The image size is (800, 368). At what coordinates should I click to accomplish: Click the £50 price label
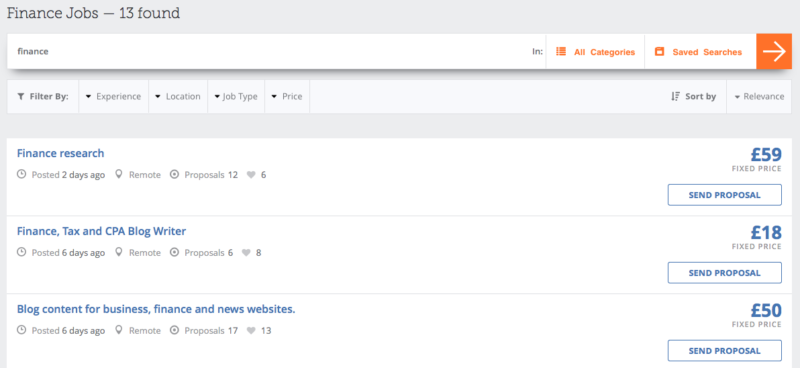click(x=766, y=311)
